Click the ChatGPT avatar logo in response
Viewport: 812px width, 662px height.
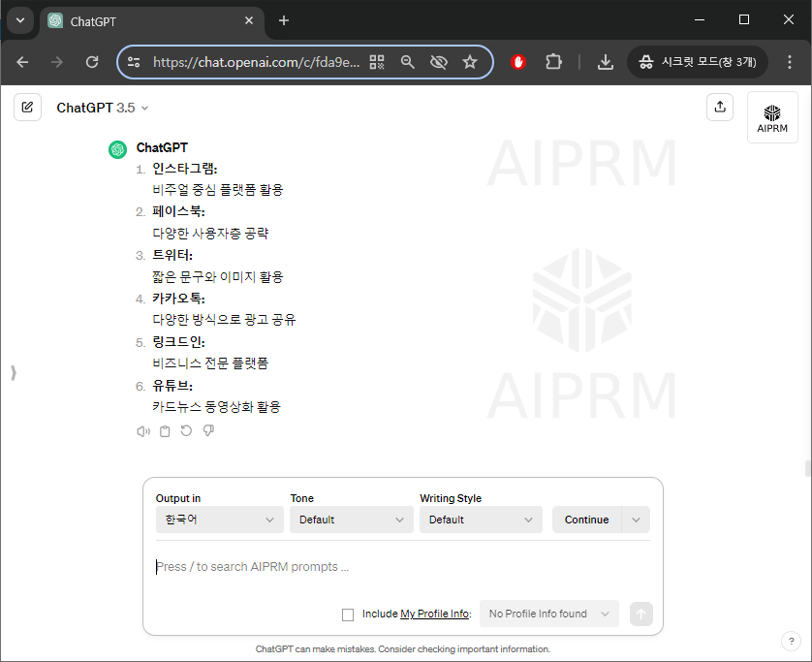click(x=117, y=149)
